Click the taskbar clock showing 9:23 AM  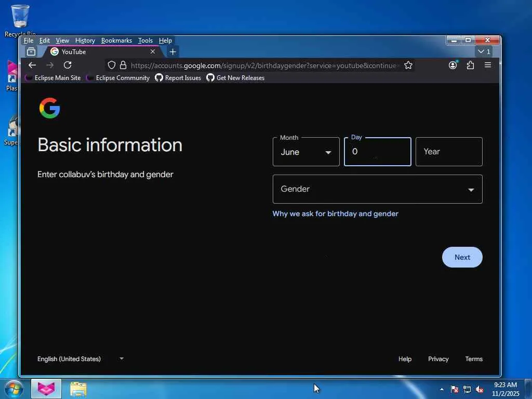click(x=506, y=389)
